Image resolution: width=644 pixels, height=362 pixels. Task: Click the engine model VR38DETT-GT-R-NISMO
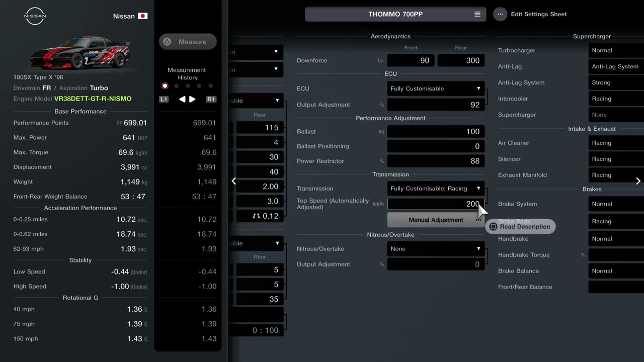(x=93, y=99)
